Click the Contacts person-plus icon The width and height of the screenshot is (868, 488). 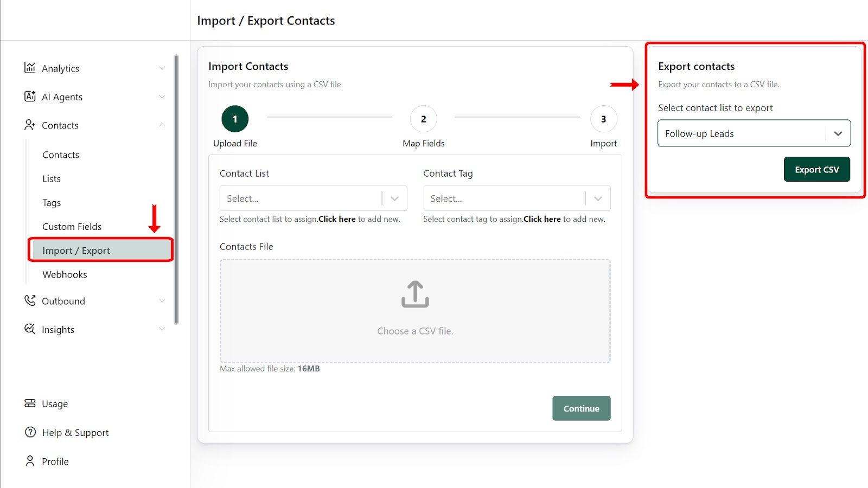(x=30, y=125)
